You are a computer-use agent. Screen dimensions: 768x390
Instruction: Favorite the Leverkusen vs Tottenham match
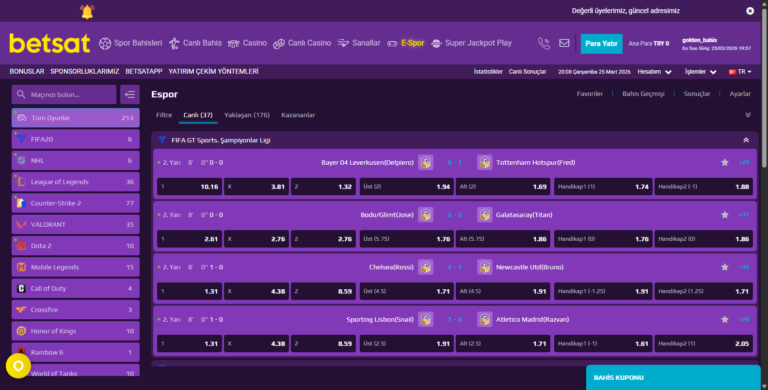(724, 163)
